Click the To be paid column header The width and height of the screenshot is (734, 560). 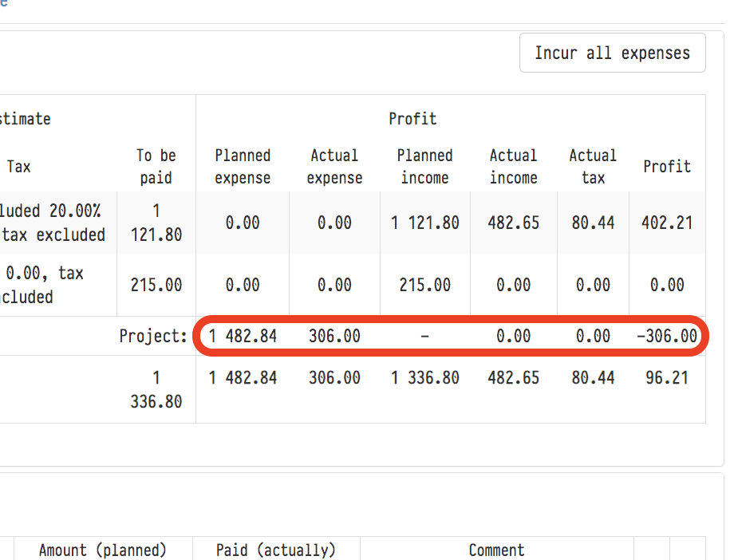pos(156,167)
